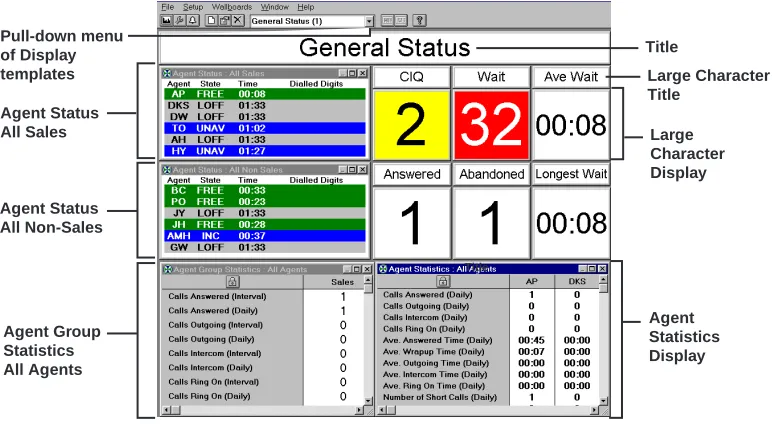
Task: Click the system icon of Agent Statistics window
Action: (383, 269)
